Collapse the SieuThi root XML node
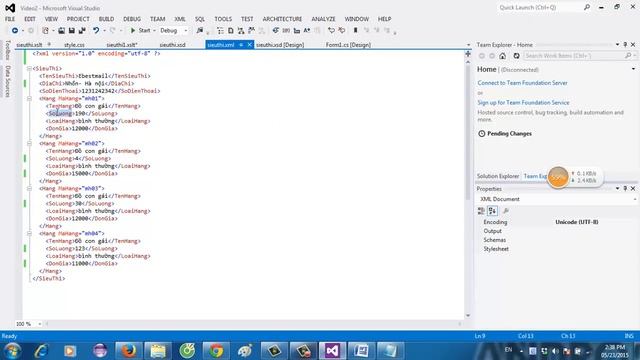 click(29, 69)
